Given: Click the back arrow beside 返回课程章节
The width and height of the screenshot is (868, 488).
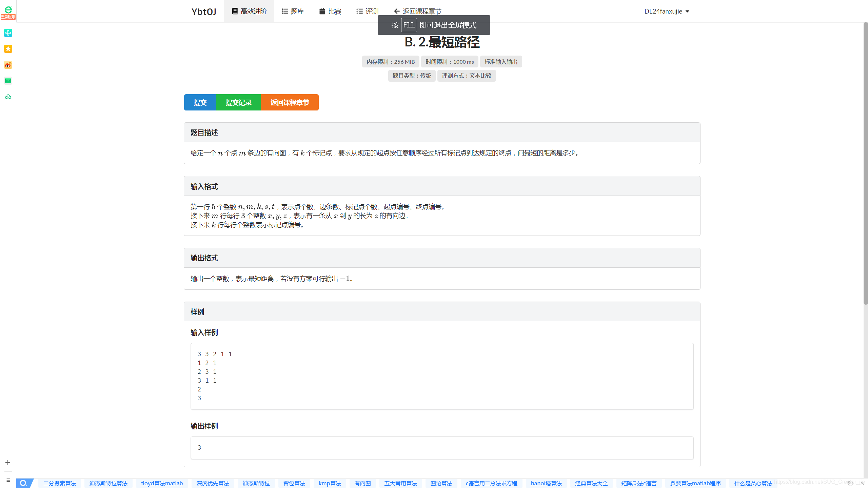Looking at the screenshot, I should pos(396,11).
